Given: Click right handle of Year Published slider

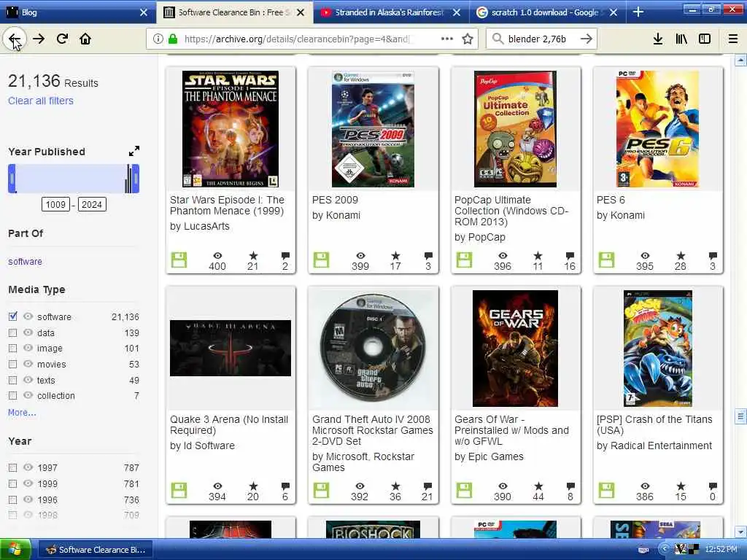Looking at the screenshot, I should [136, 179].
